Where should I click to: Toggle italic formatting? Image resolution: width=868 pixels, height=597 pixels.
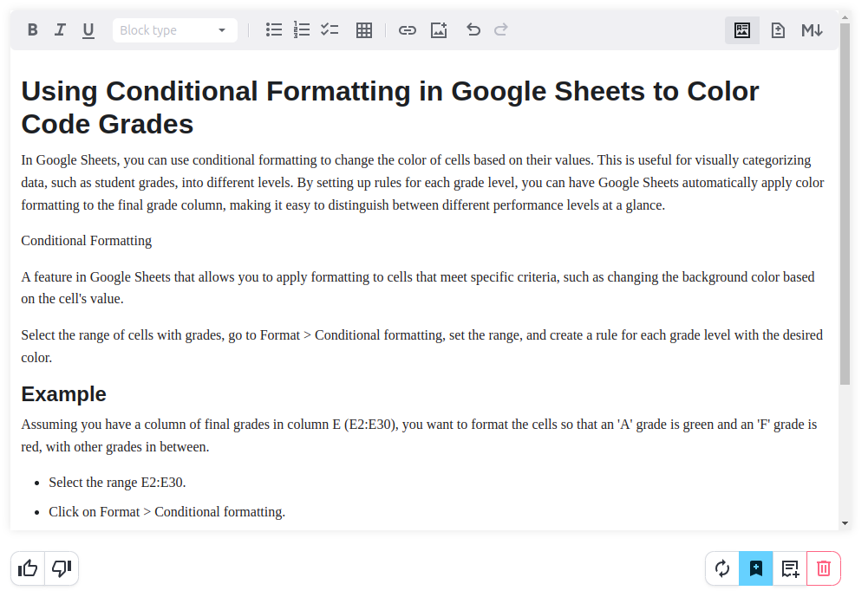click(x=61, y=29)
